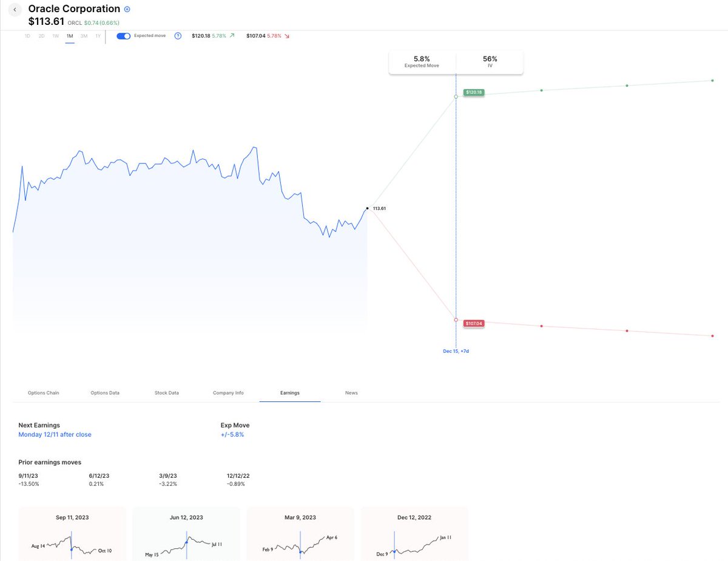Click the upper hollow point on the Dec 15 expiry line
This screenshot has height=561, width=728.
tap(456, 97)
